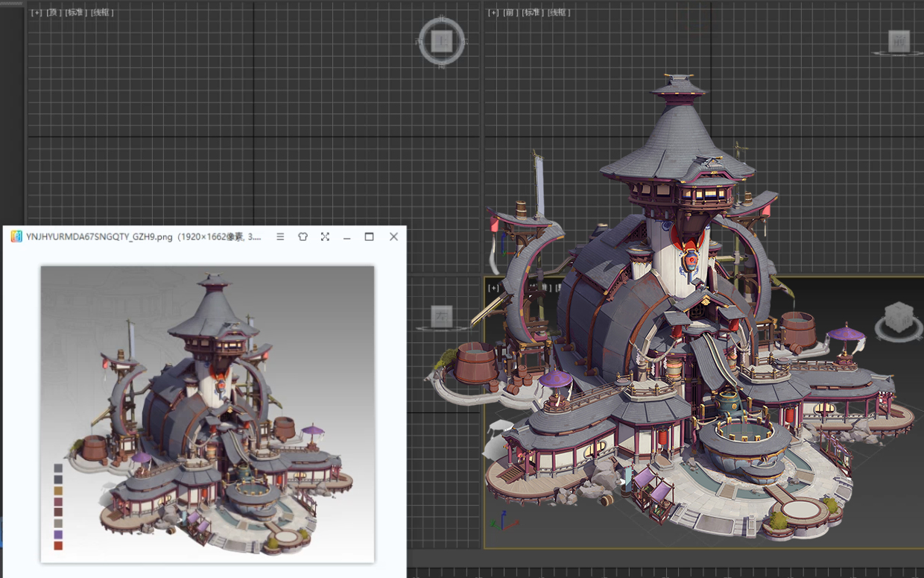Maximize the image viewer window
This screenshot has width=924, height=578.
click(369, 236)
